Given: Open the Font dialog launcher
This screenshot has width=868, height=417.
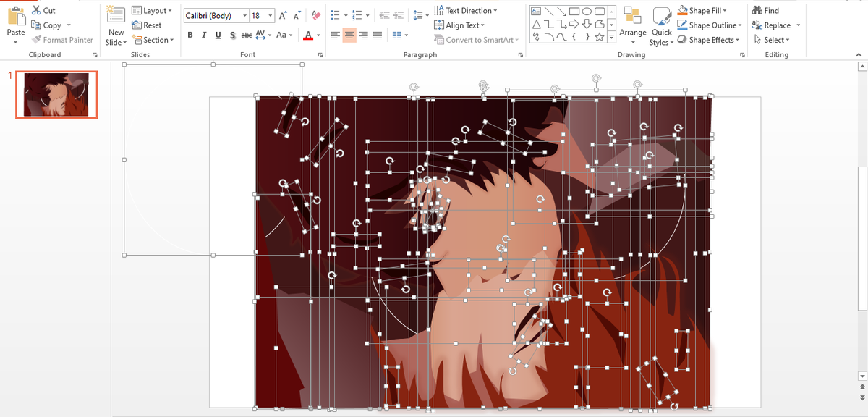Looking at the screenshot, I should (x=320, y=55).
